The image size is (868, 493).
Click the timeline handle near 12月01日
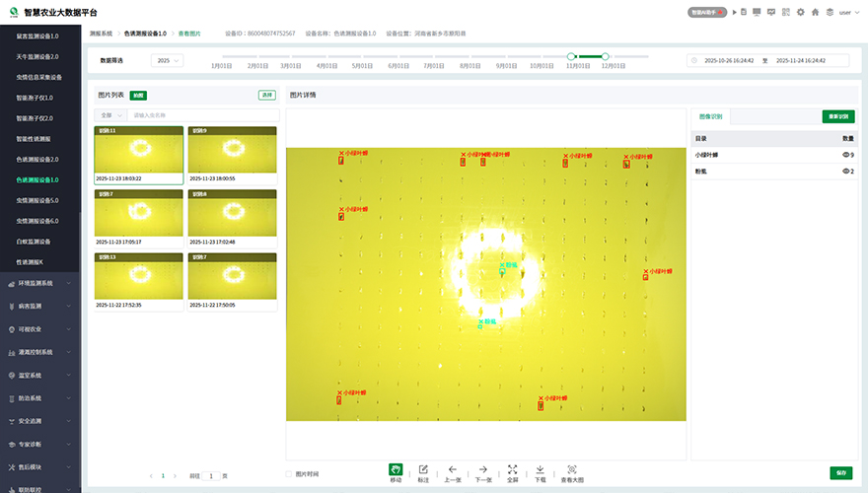(x=605, y=56)
